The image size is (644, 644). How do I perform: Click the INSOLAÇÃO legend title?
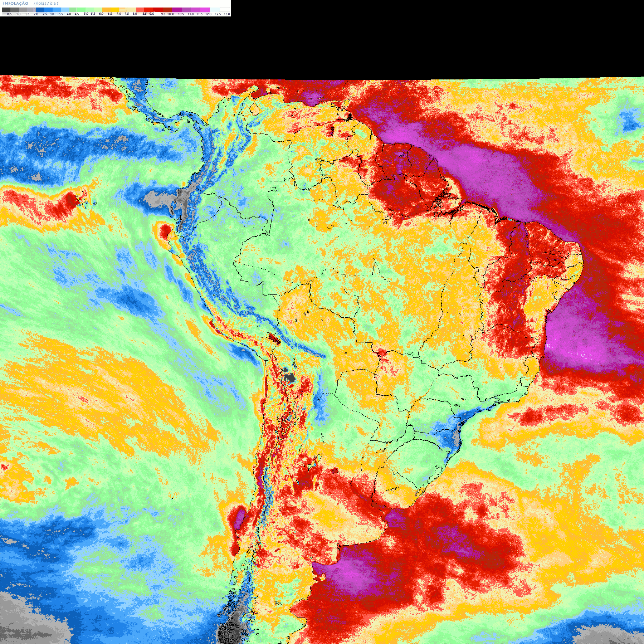(x=16, y=3)
